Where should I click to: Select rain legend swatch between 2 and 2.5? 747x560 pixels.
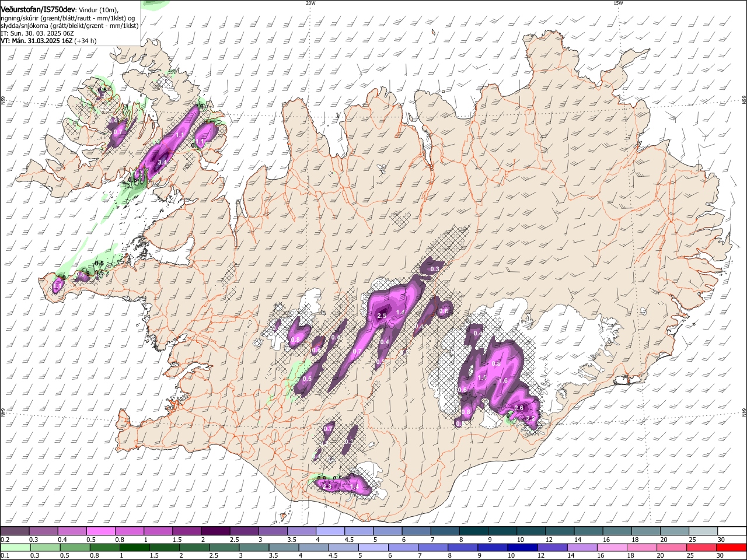(x=194, y=547)
